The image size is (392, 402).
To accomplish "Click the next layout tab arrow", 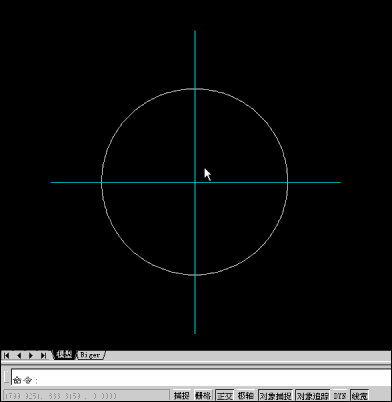I will (x=31, y=355).
